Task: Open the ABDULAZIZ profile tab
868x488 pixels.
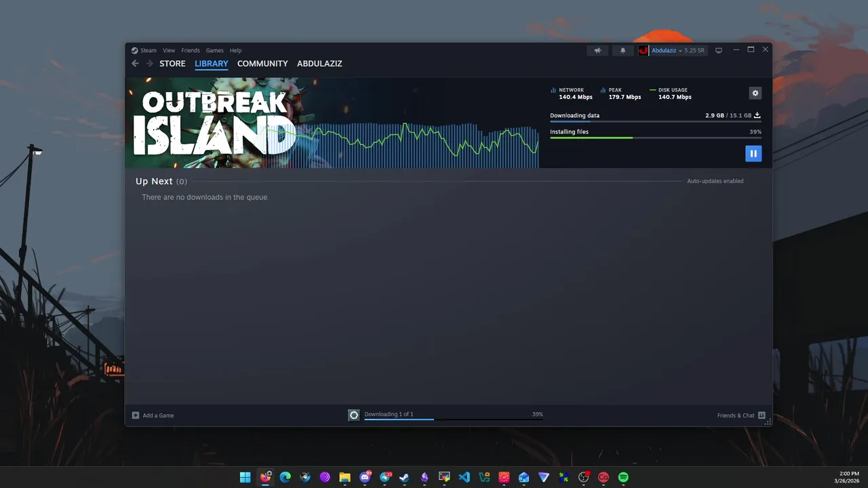Action: click(x=319, y=64)
